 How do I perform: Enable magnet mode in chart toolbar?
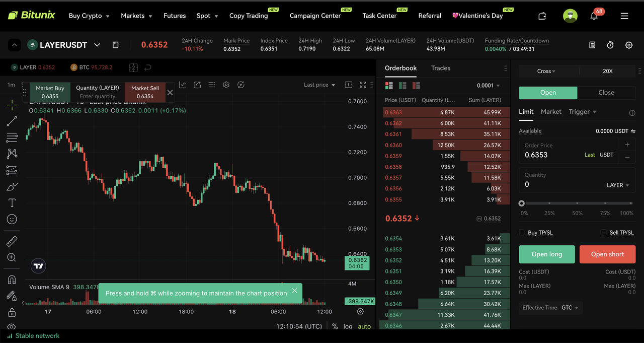(x=11, y=280)
